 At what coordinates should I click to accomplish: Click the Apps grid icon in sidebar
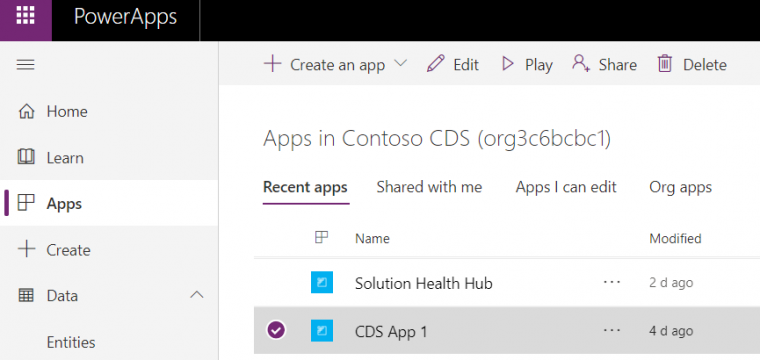[x=26, y=203]
